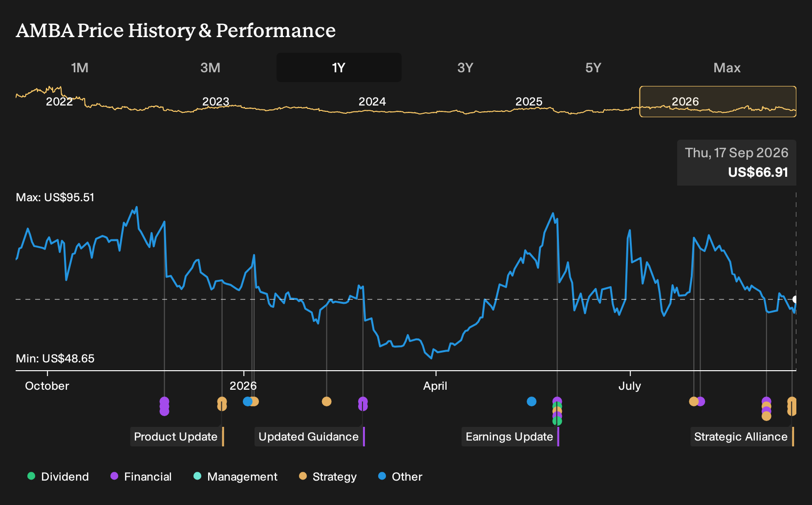
Task: Click the blue Other marker beside the 2026 axis label
Action: (x=248, y=401)
